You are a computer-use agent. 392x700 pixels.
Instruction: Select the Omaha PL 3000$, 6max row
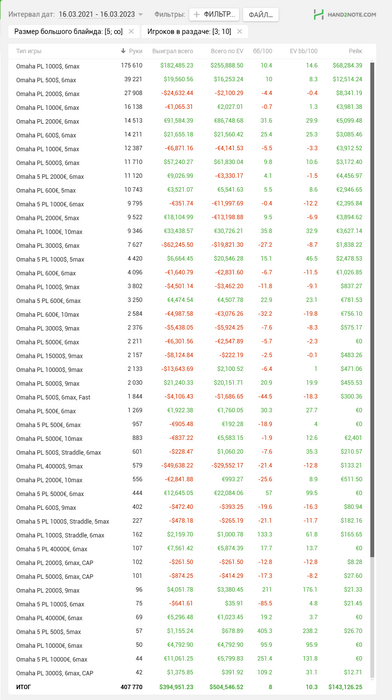189,246
